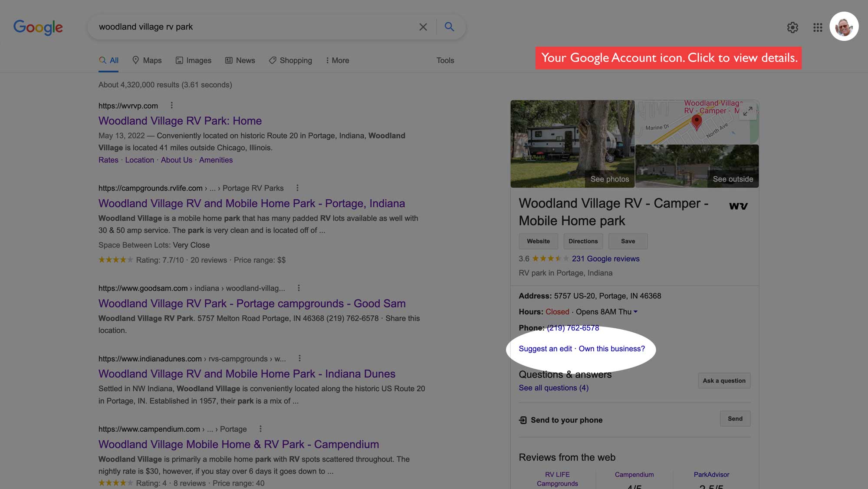Image resolution: width=868 pixels, height=489 pixels.
Task: Click the phone number (219) 762-6578
Action: tap(573, 328)
